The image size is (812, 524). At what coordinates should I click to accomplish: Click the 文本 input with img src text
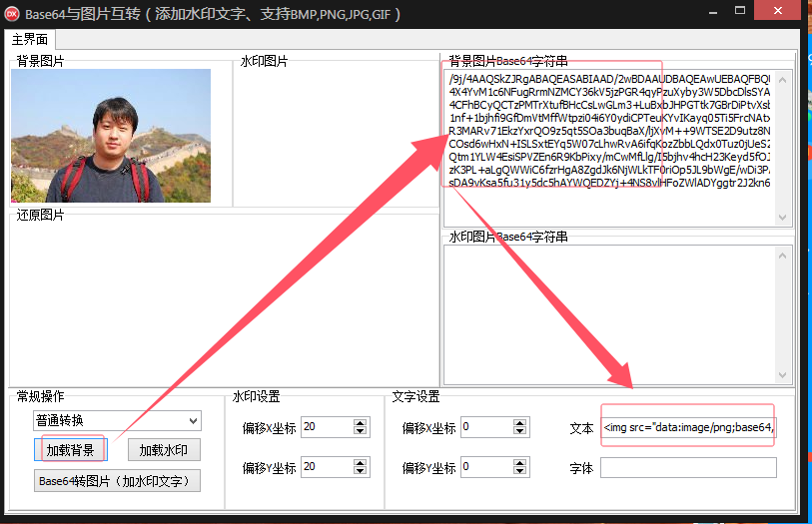pos(688,427)
